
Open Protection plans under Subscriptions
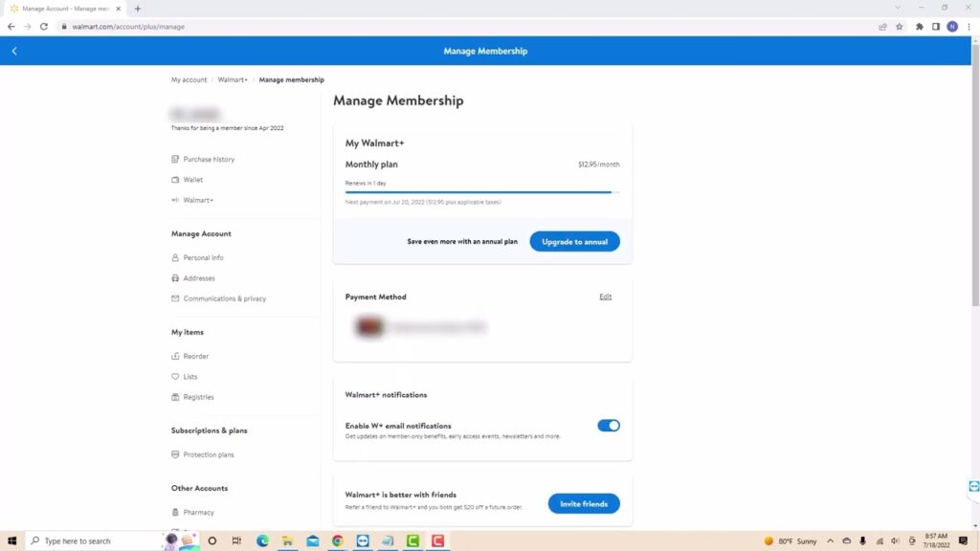pyautogui.click(x=208, y=455)
